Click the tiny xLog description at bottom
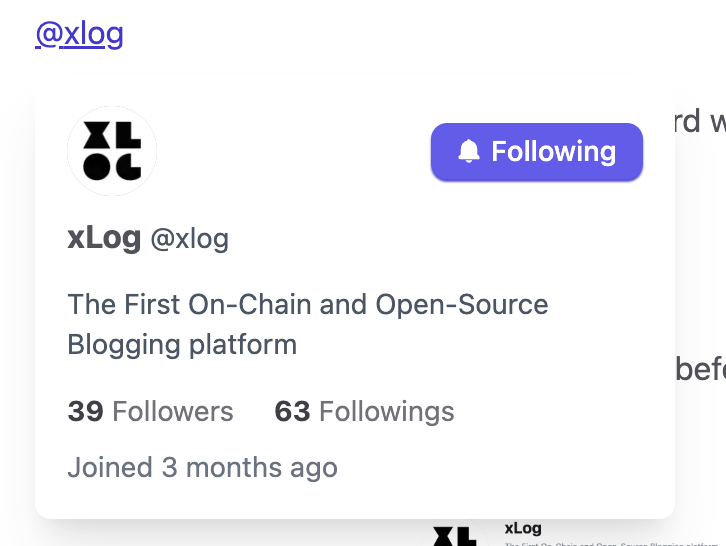 (612, 544)
